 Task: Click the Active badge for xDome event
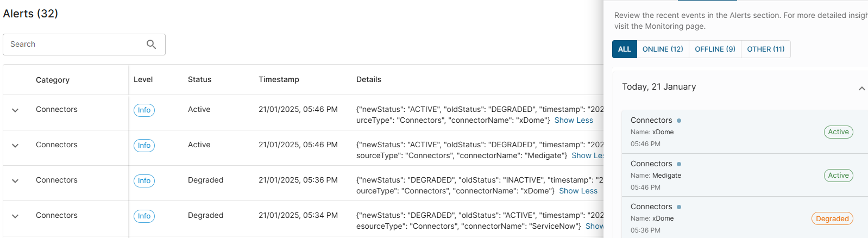click(838, 132)
